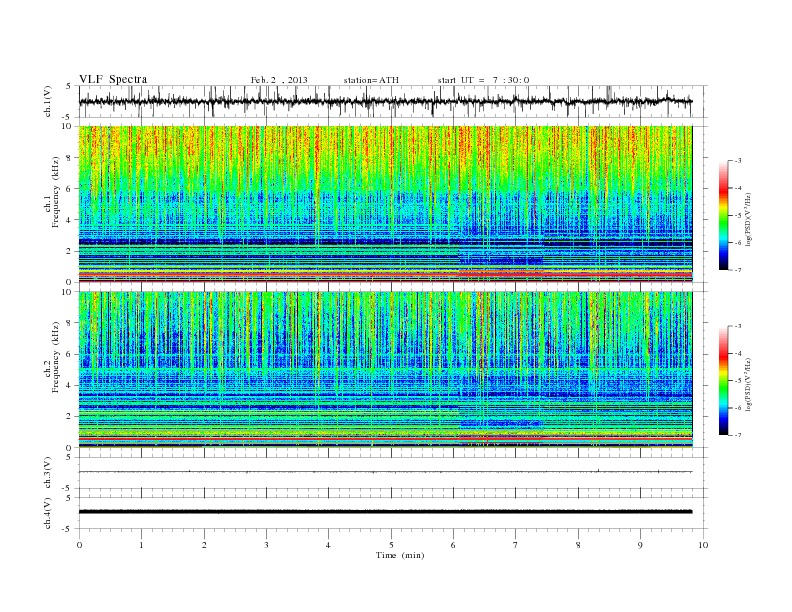Click the 'Feb. 2, 2013' date label
This screenshot has height=612, width=792.
click(x=279, y=80)
